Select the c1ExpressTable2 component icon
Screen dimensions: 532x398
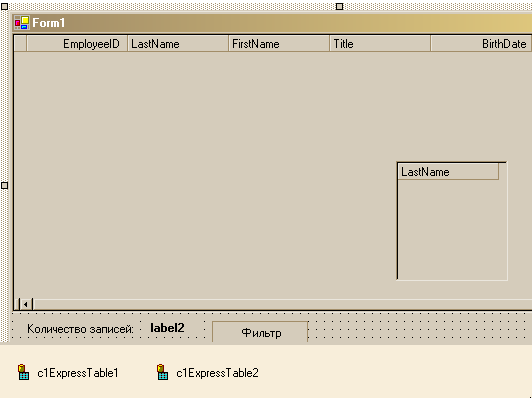(x=163, y=372)
